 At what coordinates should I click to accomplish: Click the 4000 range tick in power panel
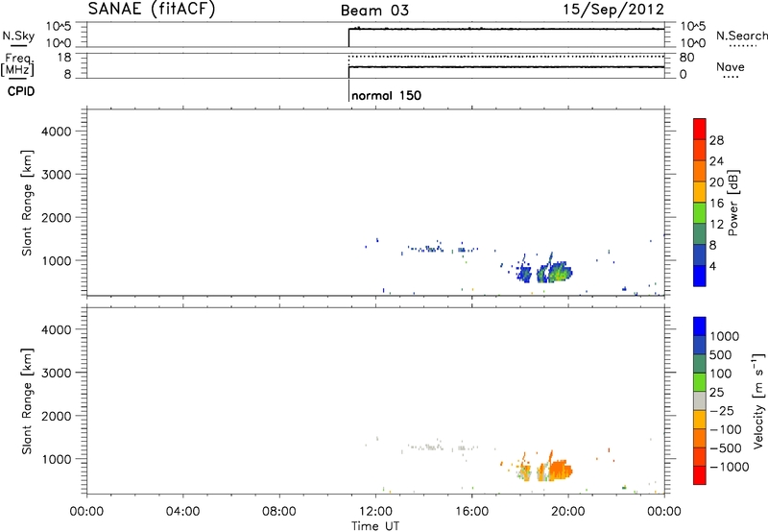tap(57, 132)
